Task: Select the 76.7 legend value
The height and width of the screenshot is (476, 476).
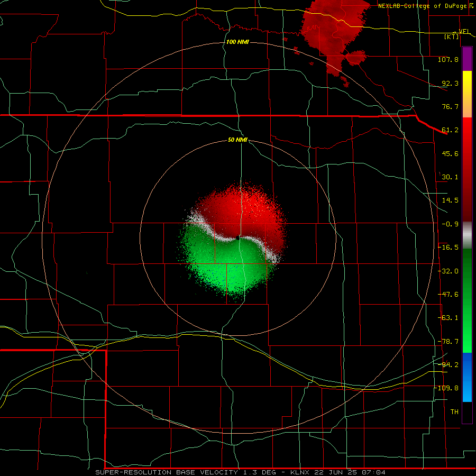Action: pos(450,106)
